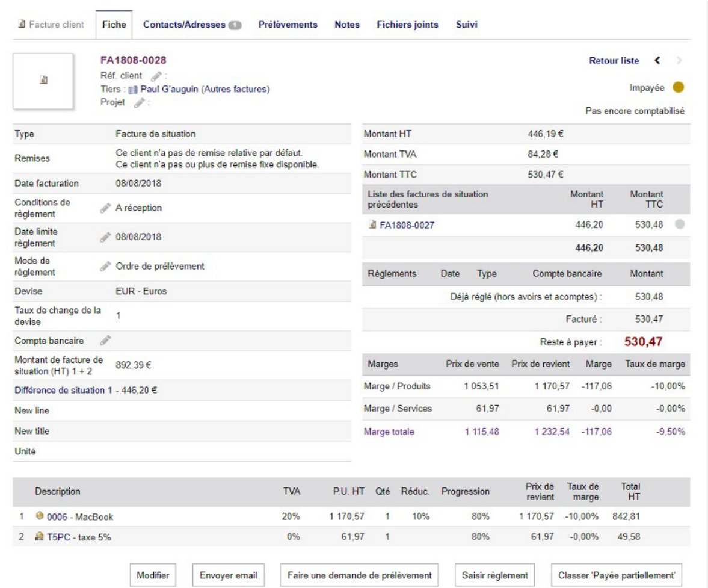
Task: Click the Montant HT value 446,19 €
Action: point(546,134)
